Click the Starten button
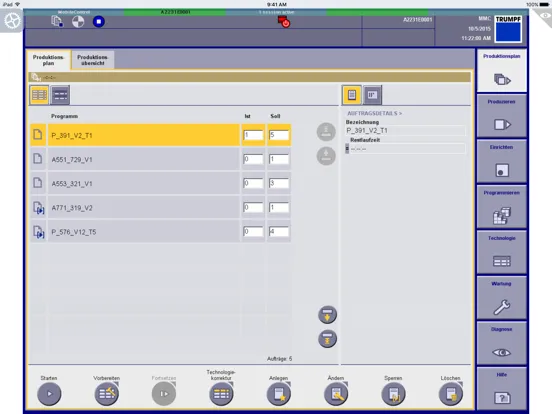The height and width of the screenshot is (414, 552). (x=49, y=394)
